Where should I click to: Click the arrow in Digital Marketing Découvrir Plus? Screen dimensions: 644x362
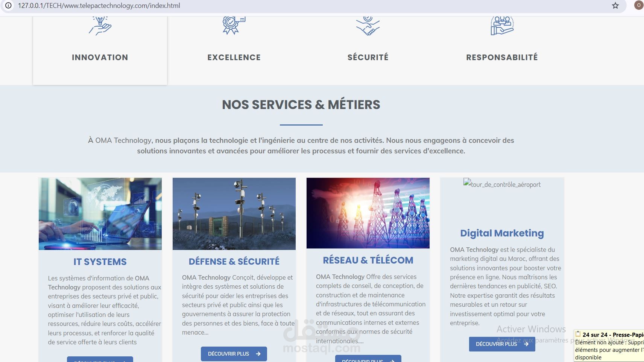pyautogui.click(x=526, y=344)
